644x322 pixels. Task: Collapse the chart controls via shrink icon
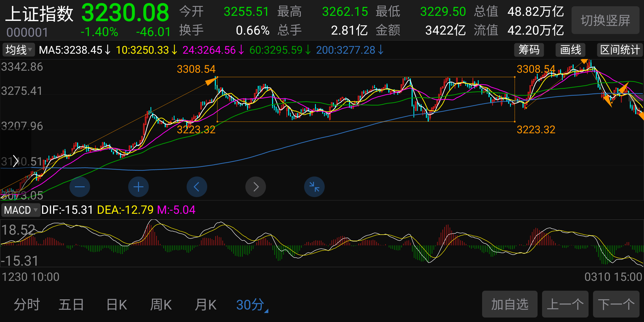[314, 187]
